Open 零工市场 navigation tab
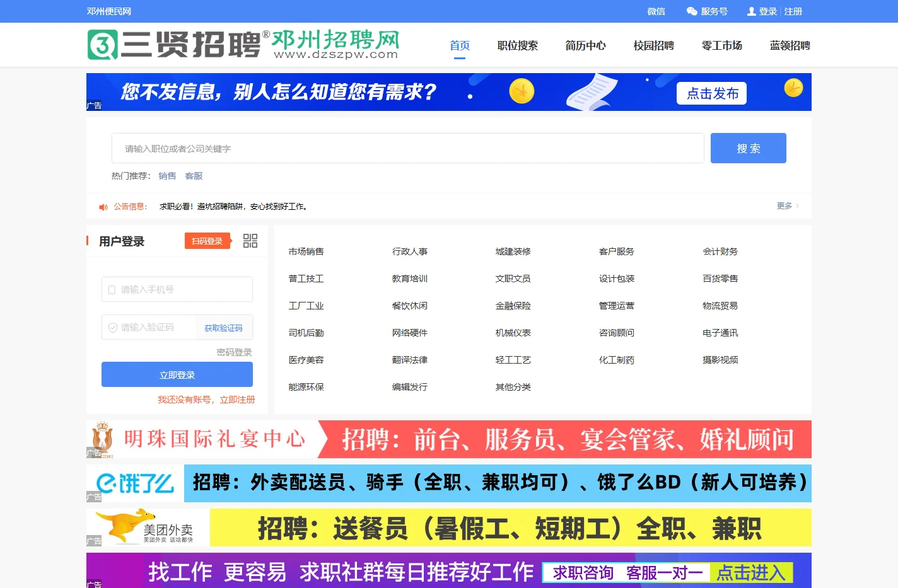898x588 pixels. click(722, 45)
